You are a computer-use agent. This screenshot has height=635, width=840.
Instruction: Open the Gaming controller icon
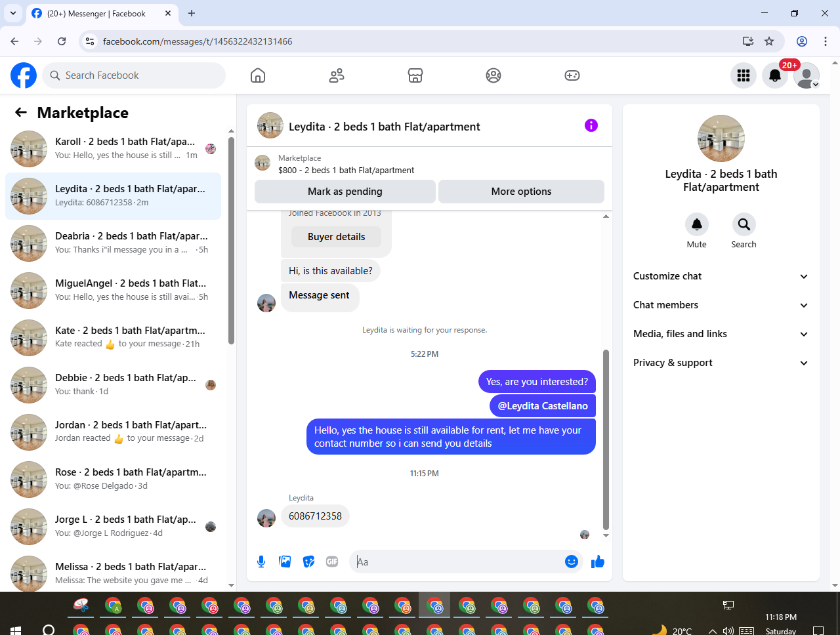pos(572,75)
